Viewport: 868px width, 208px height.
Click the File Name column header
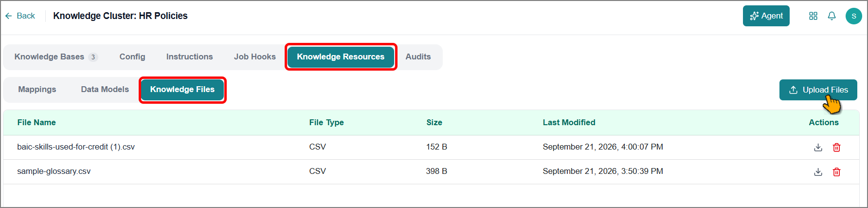(36, 123)
